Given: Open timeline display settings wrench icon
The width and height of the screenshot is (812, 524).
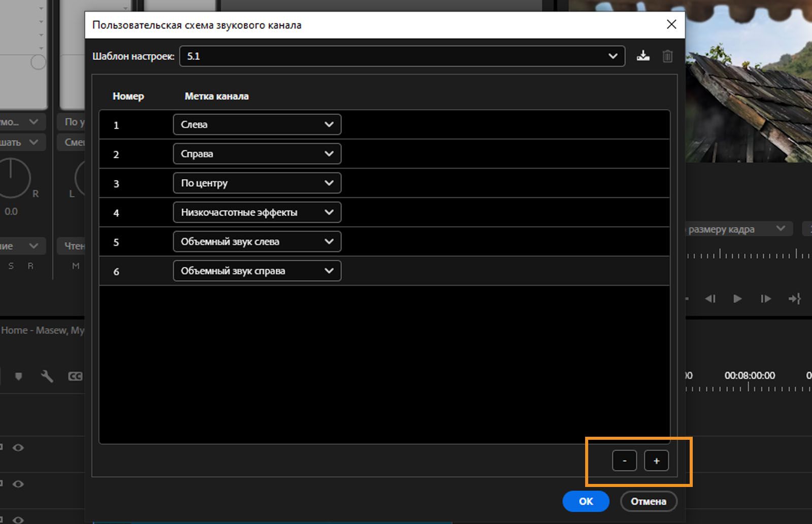Looking at the screenshot, I should point(47,376).
